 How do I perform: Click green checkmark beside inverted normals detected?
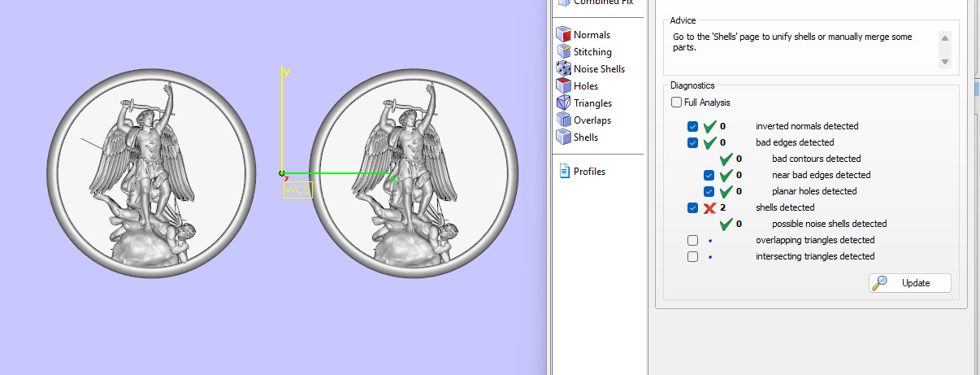(709, 126)
